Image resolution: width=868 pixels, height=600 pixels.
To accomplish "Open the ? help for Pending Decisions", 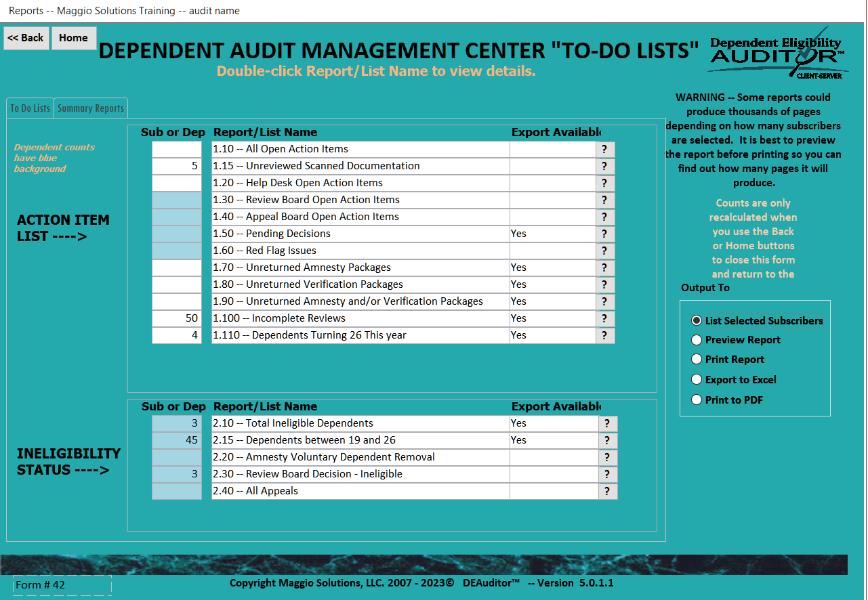I will coord(605,234).
